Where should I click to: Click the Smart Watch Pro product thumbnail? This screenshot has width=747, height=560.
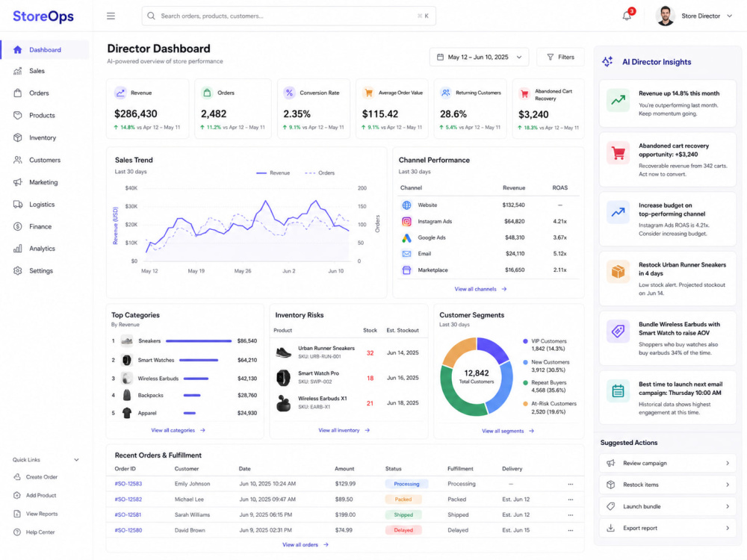pyautogui.click(x=283, y=378)
